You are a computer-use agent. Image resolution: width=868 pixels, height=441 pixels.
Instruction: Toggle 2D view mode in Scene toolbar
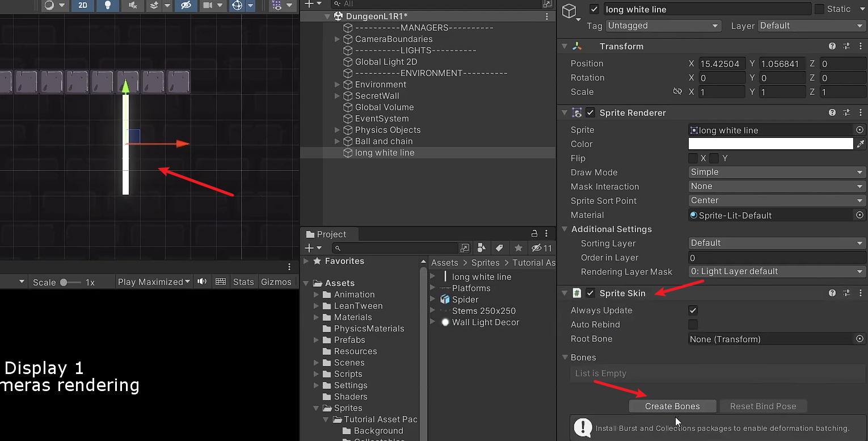click(x=83, y=6)
